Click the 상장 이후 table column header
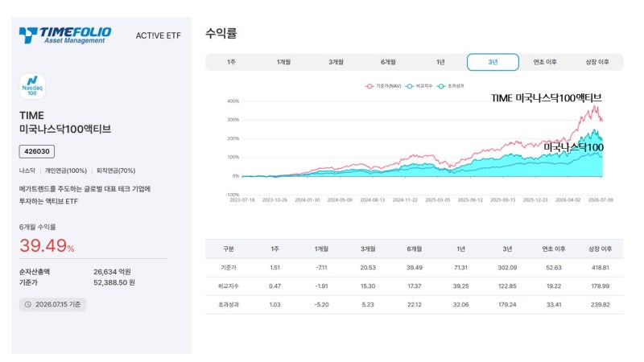 [600, 249]
